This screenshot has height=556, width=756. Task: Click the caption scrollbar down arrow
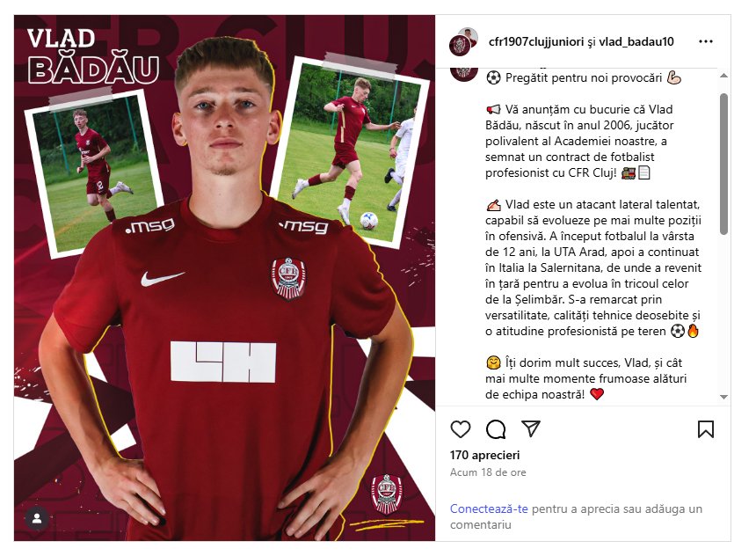point(723,397)
